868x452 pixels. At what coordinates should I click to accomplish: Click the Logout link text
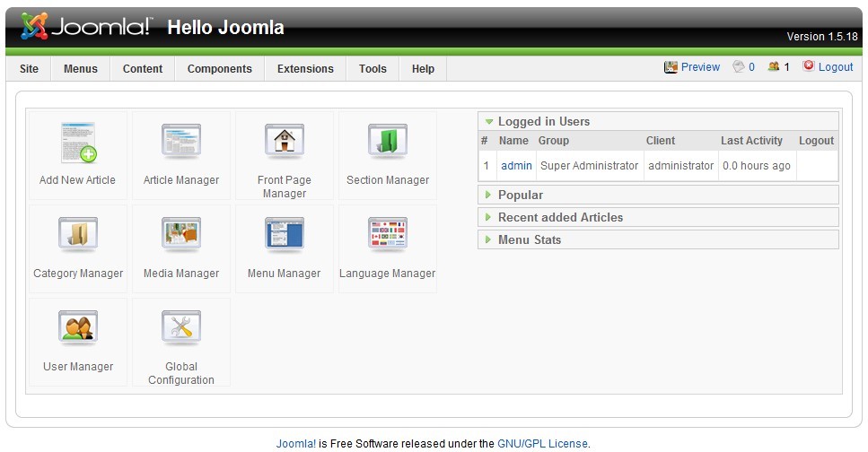[836, 67]
